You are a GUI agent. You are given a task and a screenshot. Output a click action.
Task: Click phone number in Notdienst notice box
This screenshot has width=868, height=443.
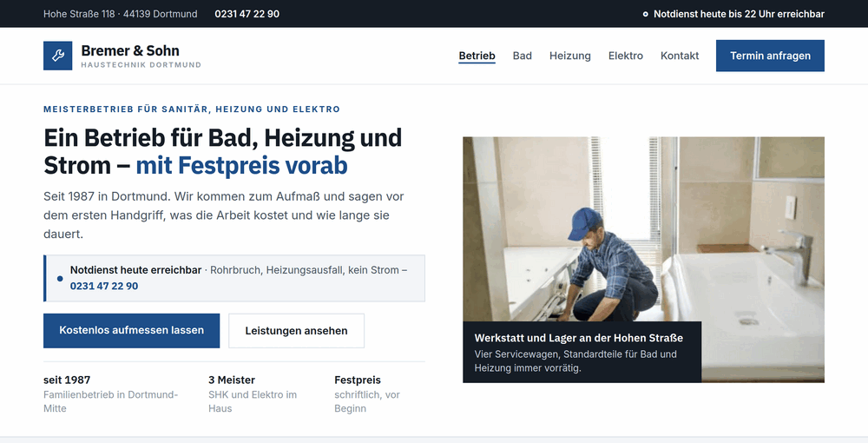(104, 287)
